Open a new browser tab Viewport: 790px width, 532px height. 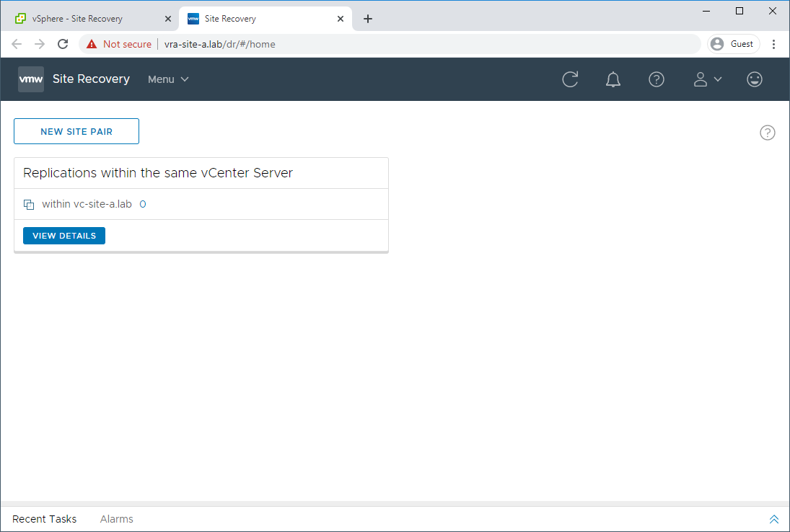368,19
